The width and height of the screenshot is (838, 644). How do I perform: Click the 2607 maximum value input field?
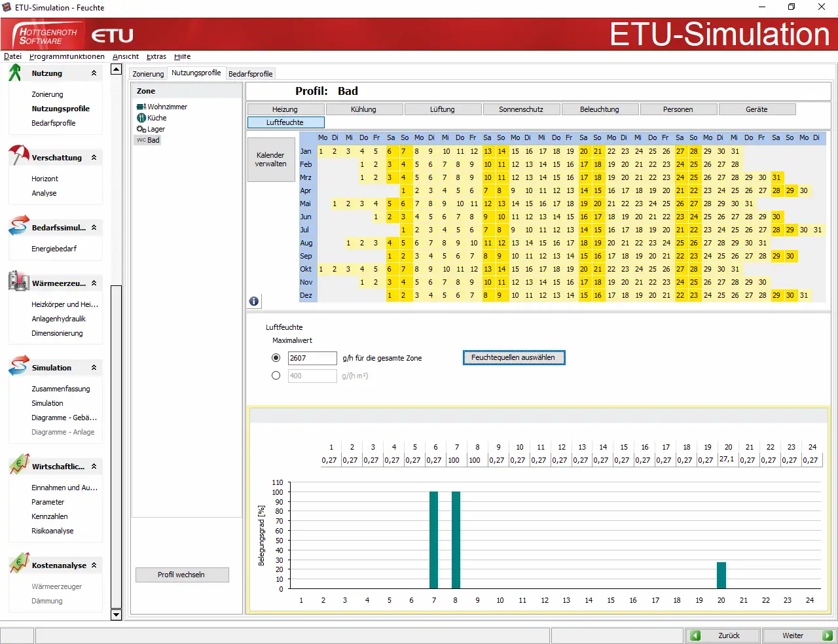312,358
